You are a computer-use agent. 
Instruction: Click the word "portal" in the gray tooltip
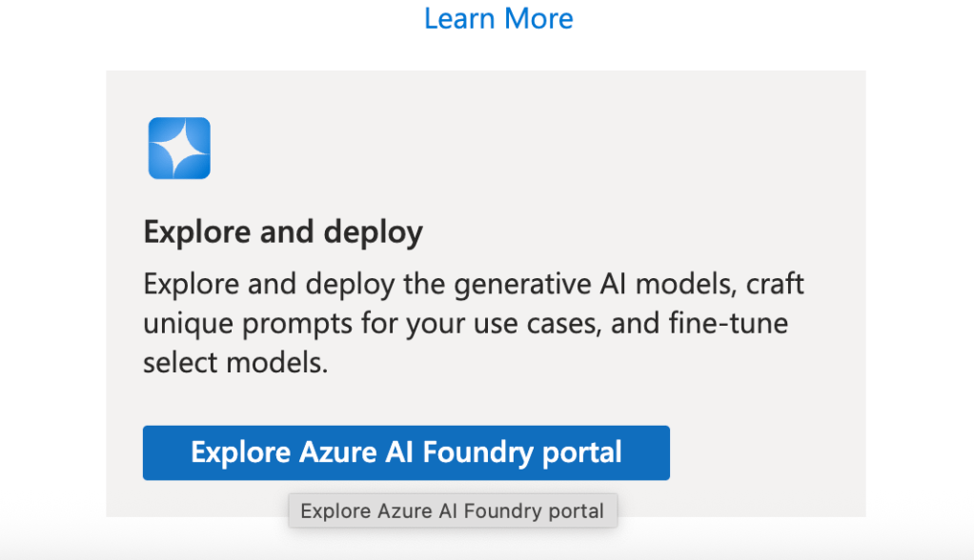pyautogui.click(x=573, y=511)
